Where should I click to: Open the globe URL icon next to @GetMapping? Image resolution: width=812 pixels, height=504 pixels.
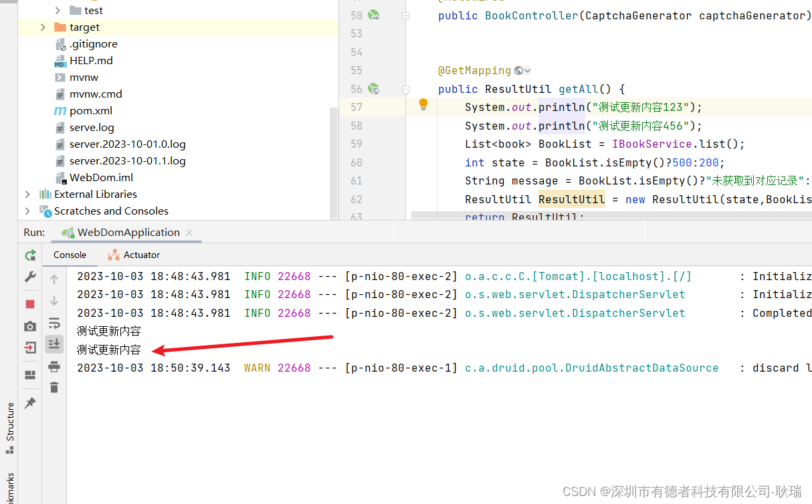click(x=518, y=70)
